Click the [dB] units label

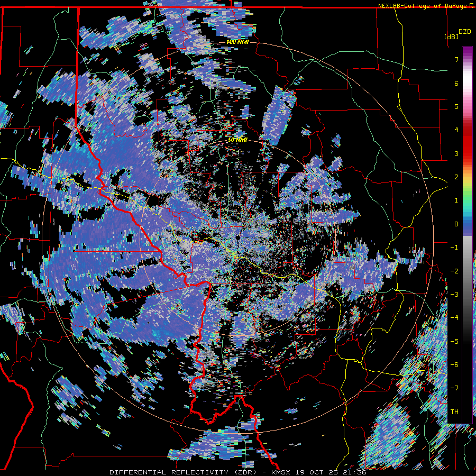452,36
